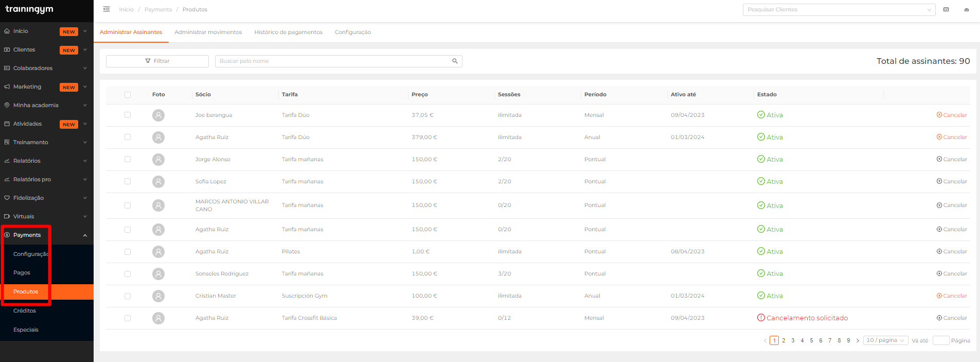Switch to Histórico de pagamentos tab
The width and height of the screenshot is (980, 362).
tap(288, 32)
